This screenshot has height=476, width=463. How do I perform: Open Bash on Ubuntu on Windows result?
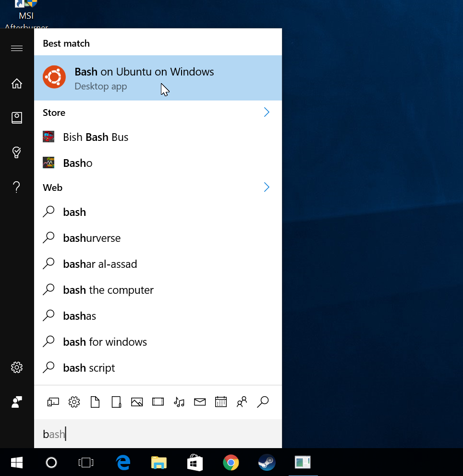pyautogui.click(x=158, y=78)
